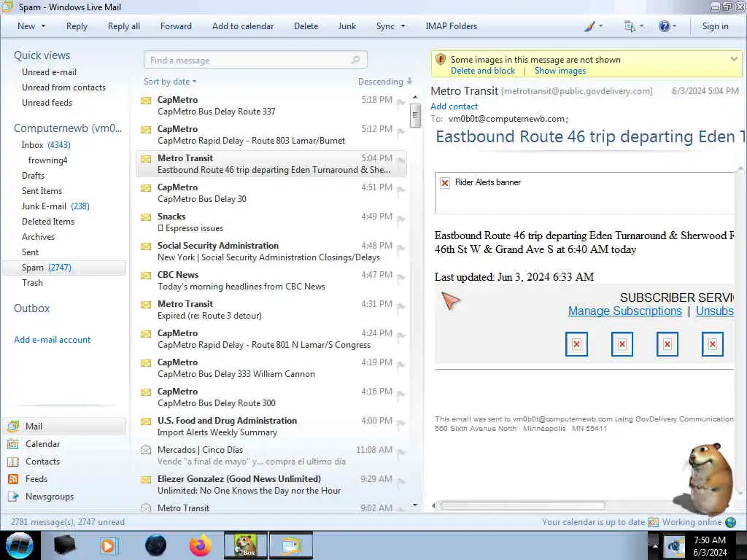Viewport: 747px width, 560px height.
Task: Open the Help dropdown arrow
Action: (674, 26)
